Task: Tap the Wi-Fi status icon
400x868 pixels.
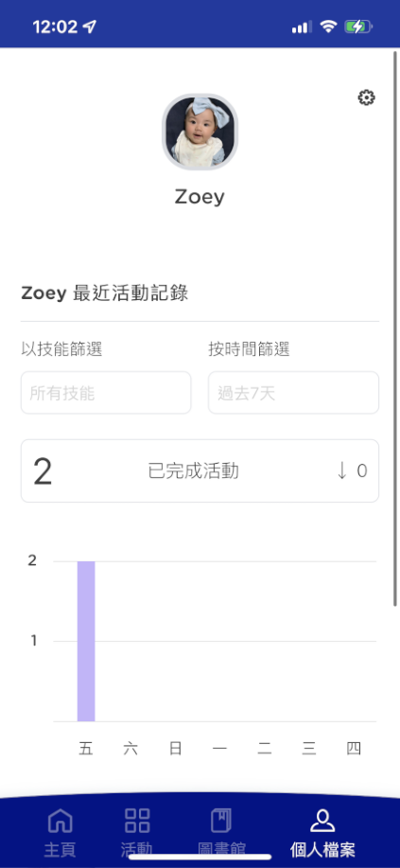Action: pos(329,27)
